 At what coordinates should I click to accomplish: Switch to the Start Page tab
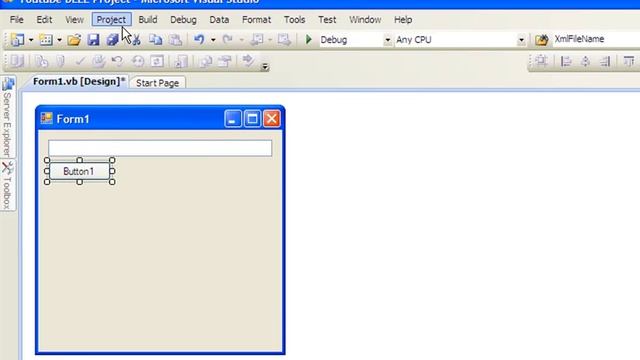point(158,83)
